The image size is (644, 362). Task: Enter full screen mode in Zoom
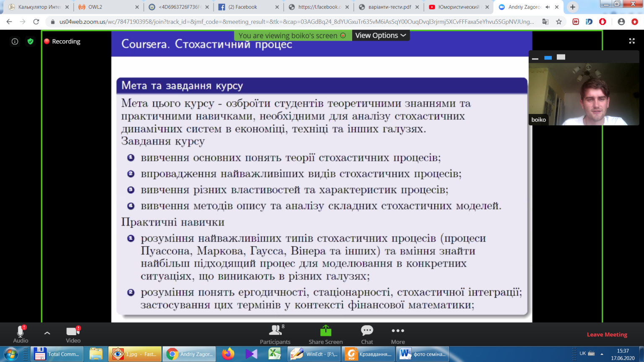[632, 41]
